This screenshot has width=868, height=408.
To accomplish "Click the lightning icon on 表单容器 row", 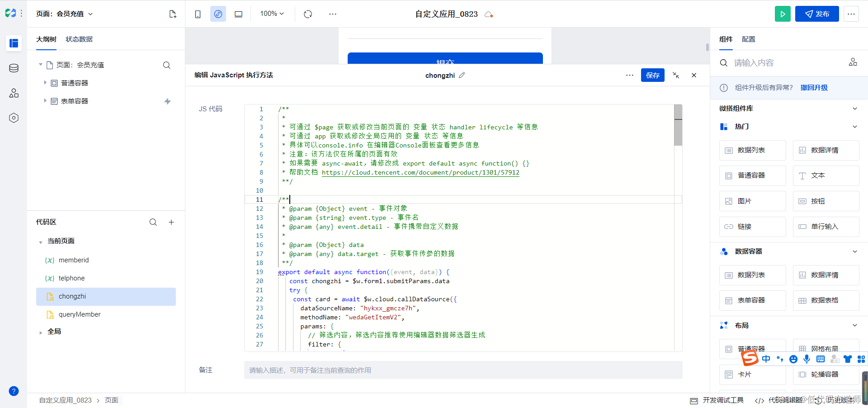I will tap(167, 101).
